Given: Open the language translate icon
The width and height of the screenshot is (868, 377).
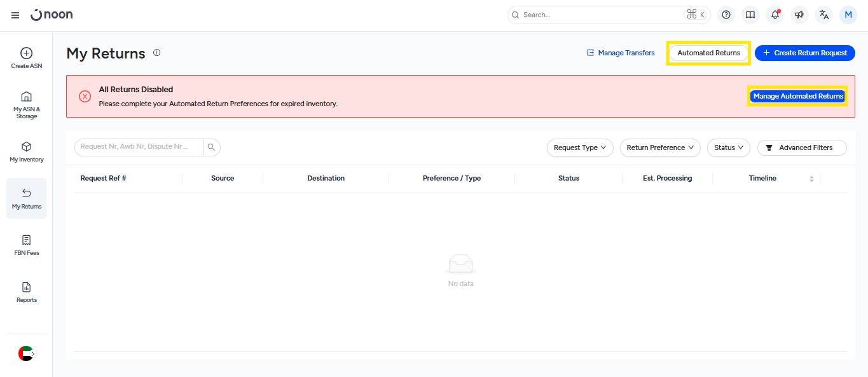Looking at the screenshot, I should 824,15.
